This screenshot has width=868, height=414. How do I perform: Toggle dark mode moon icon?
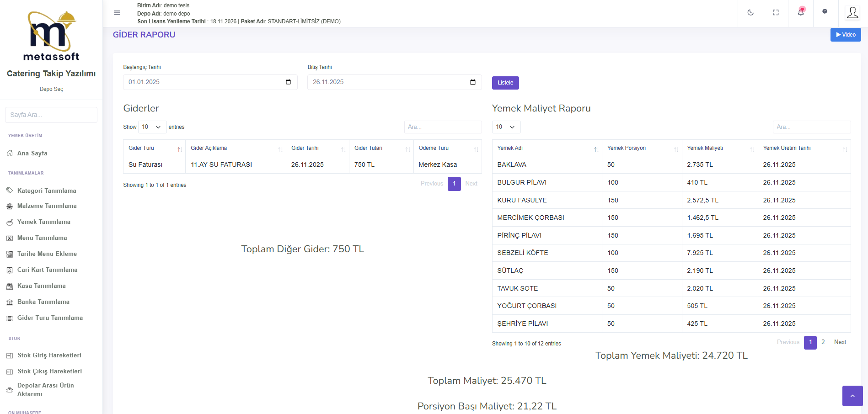point(750,13)
